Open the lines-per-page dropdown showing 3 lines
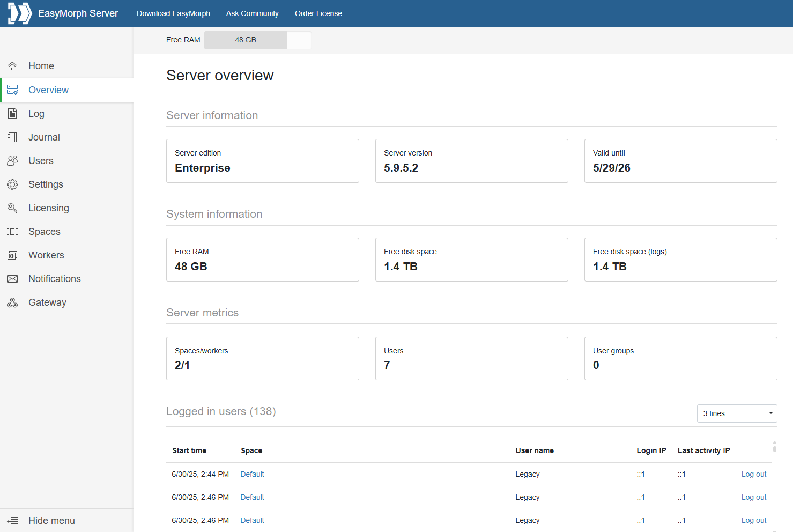 pyautogui.click(x=737, y=413)
